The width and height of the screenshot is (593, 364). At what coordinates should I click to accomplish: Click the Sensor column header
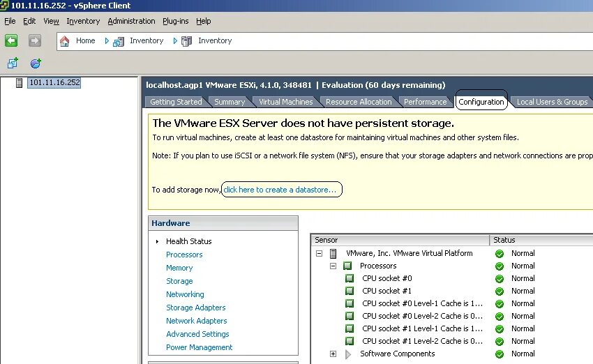400,240
